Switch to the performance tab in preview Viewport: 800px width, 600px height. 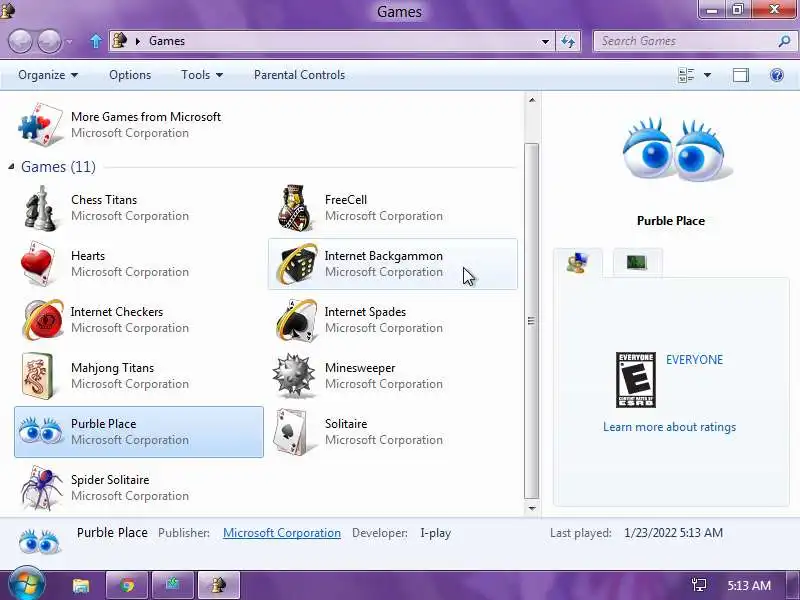click(x=637, y=263)
